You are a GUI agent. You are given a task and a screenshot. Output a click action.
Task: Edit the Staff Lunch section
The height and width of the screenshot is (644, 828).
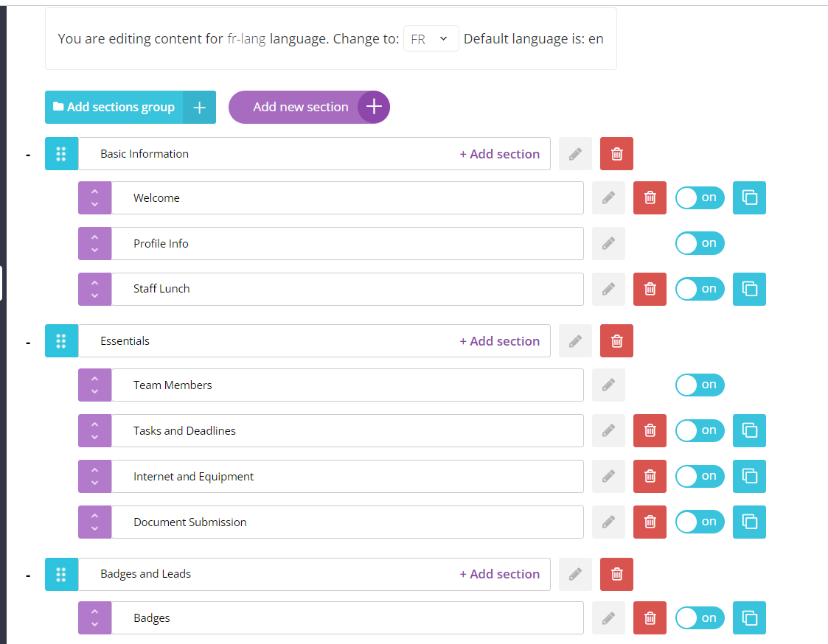pyautogui.click(x=608, y=290)
